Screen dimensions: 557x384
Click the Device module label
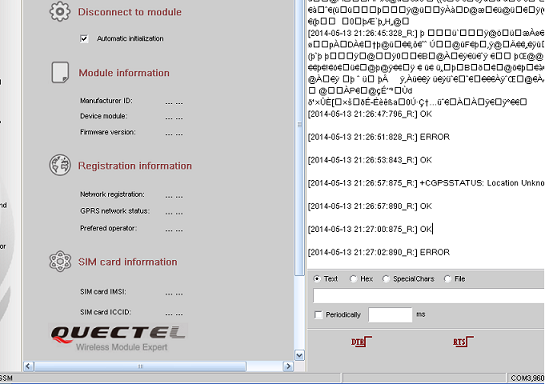click(103, 116)
